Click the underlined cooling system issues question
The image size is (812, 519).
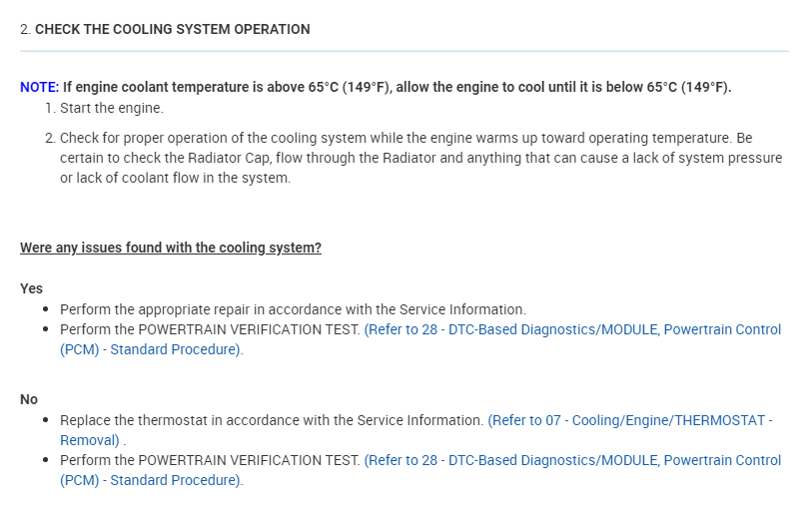(171, 248)
